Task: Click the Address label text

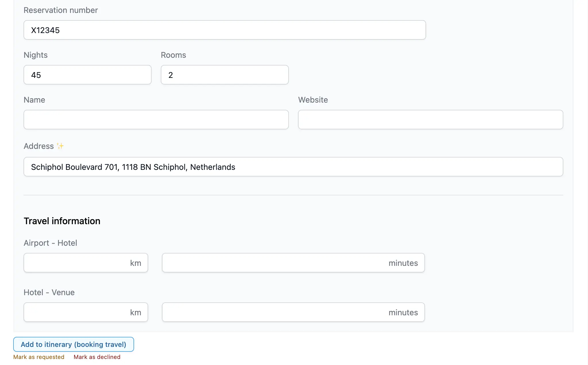Action: point(39,146)
